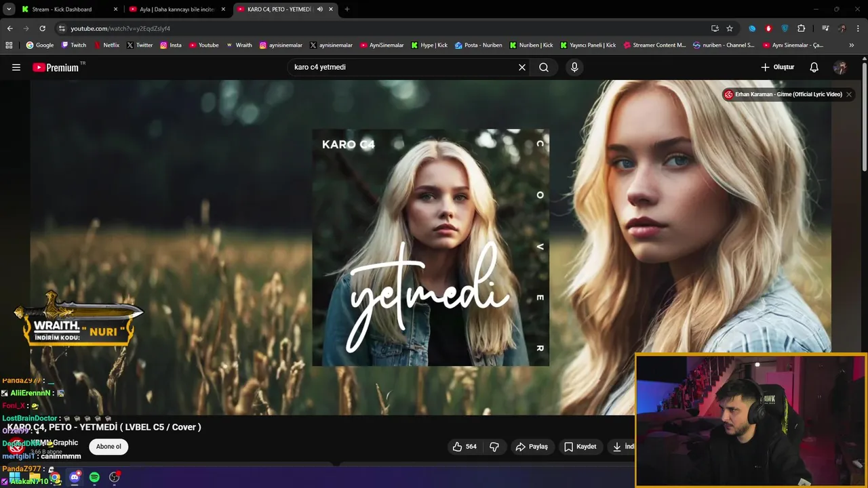The image size is (868, 488).
Task: Like the video with the thumbs-up
Action: click(465, 447)
